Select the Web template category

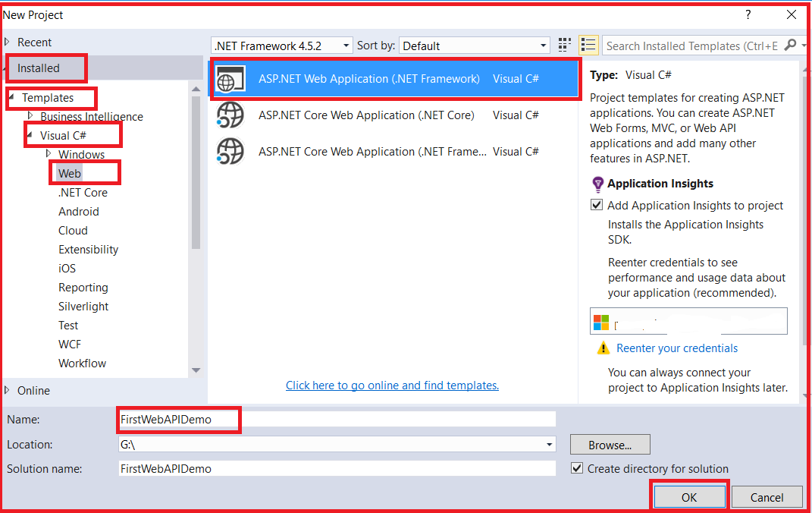69,173
